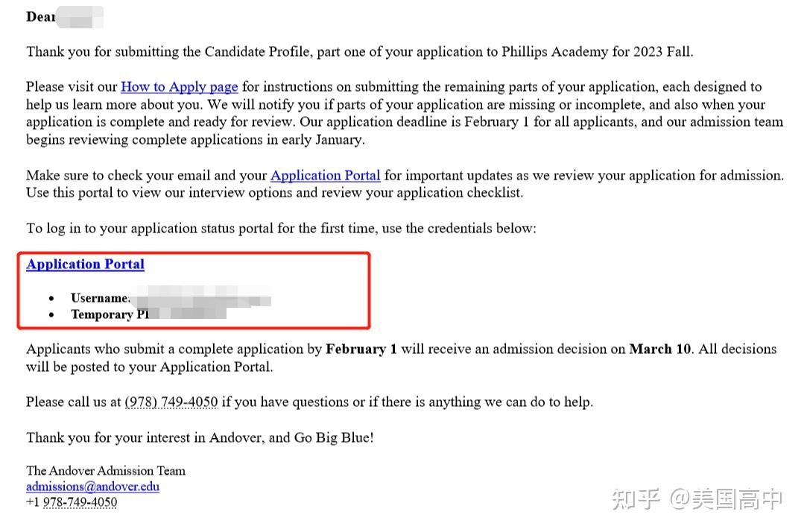The height and width of the screenshot is (532, 804).
Task: Click the inline "Application Portal" link after "your email and your"
Action: point(326,175)
